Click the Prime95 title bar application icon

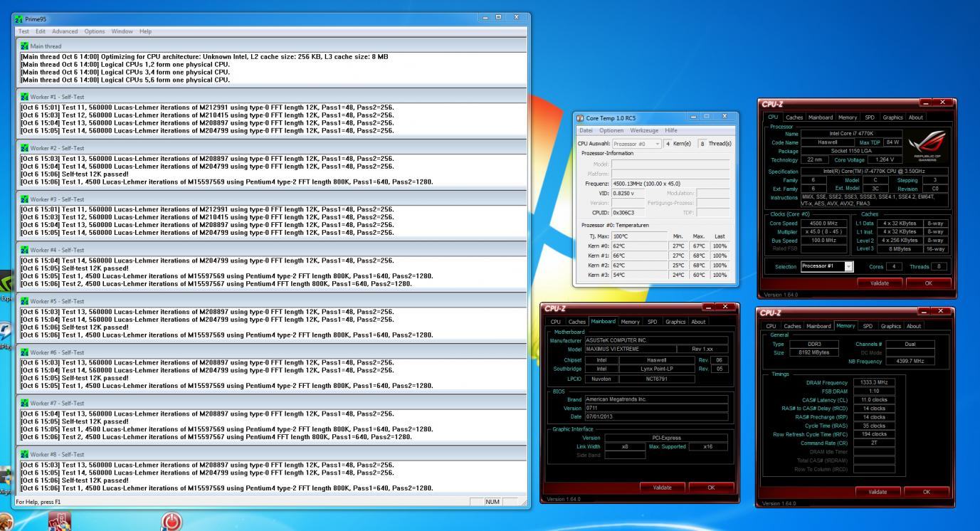coord(18,19)
